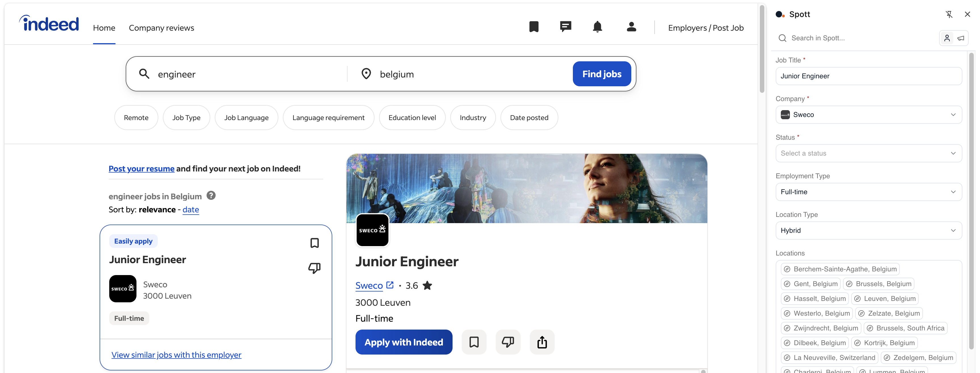Screen dimensions: 980x373
Task: Open the Education level filter
Action: click(x=412, y=118)
